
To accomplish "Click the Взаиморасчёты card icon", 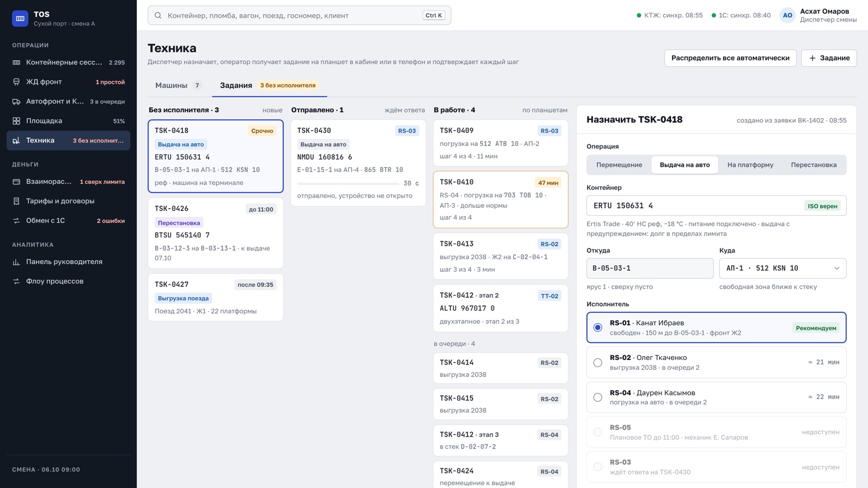I will click(x=16, y=182).
